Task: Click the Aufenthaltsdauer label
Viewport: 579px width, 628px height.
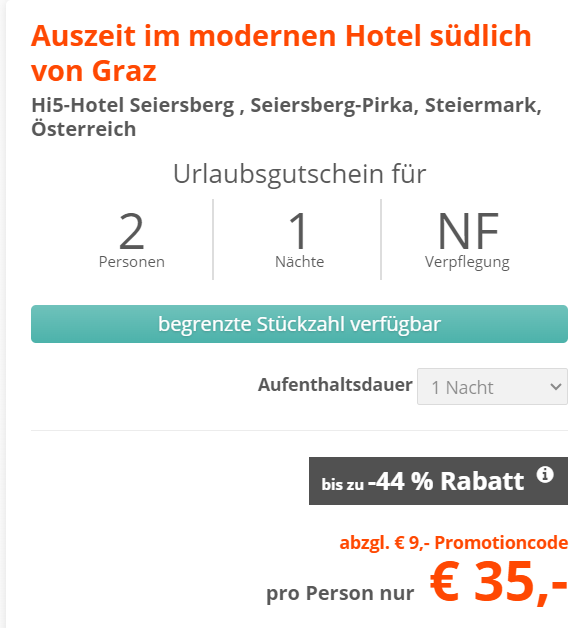Action: [x=335, y=385]
